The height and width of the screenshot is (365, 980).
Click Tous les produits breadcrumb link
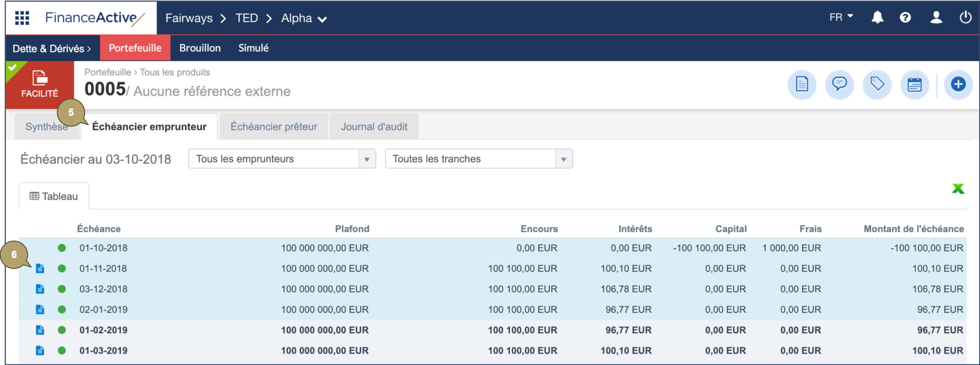pyautogui.click(x=175, y=72)
